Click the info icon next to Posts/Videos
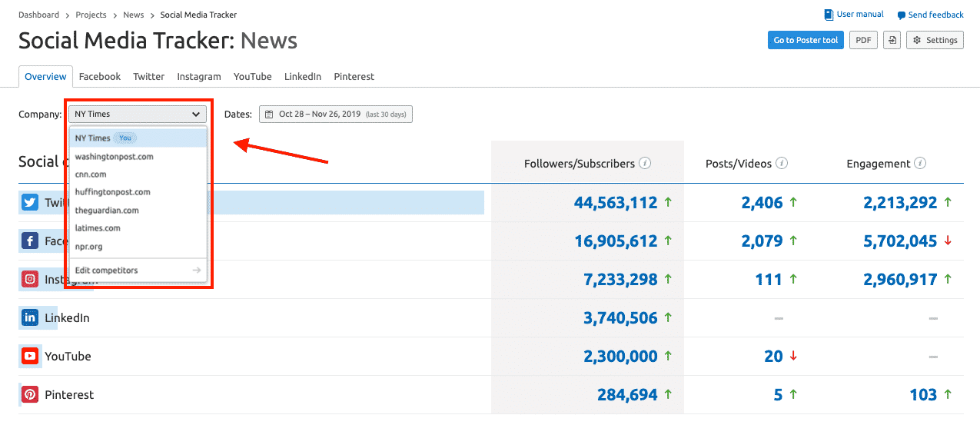 coord(782,163)
